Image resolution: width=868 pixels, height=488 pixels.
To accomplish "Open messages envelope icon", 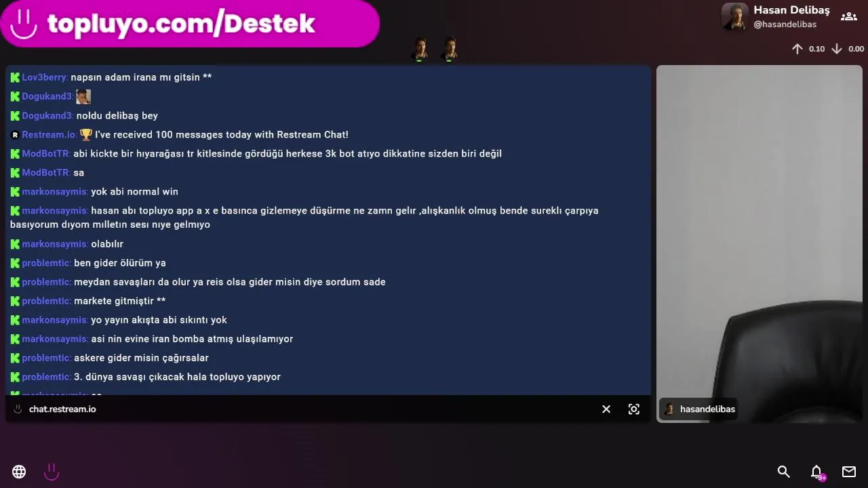I will coord(849,472).
